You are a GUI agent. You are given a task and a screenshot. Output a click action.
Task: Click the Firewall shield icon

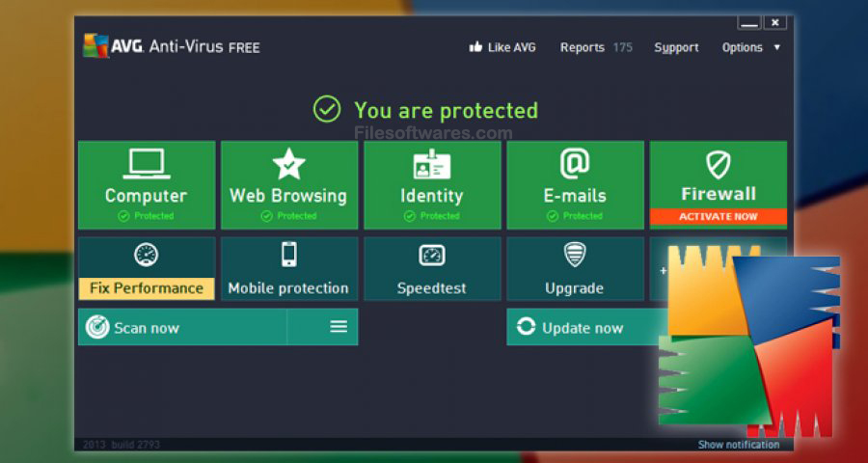tap(718, 165)
